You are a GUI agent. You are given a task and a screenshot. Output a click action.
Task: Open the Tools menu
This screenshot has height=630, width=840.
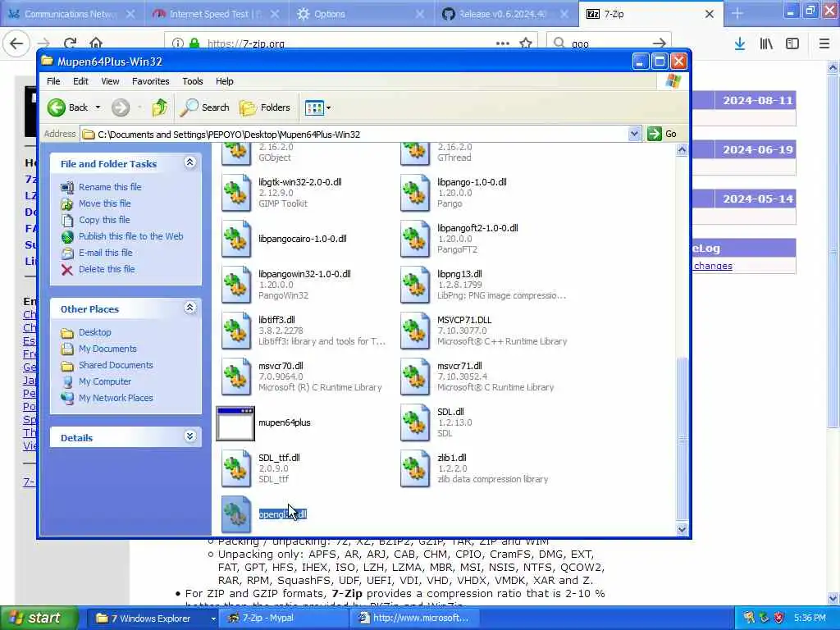point(192,81)
